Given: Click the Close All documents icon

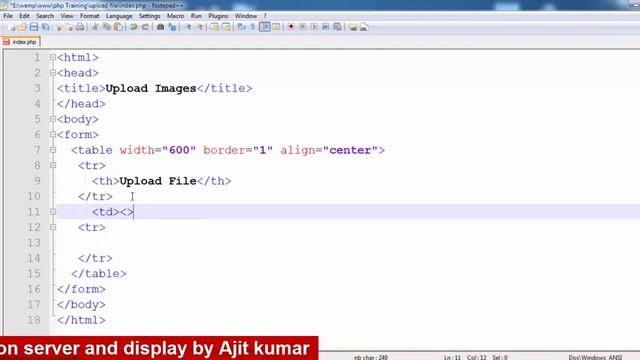Looking at the screenshot, I should [69, 27].
